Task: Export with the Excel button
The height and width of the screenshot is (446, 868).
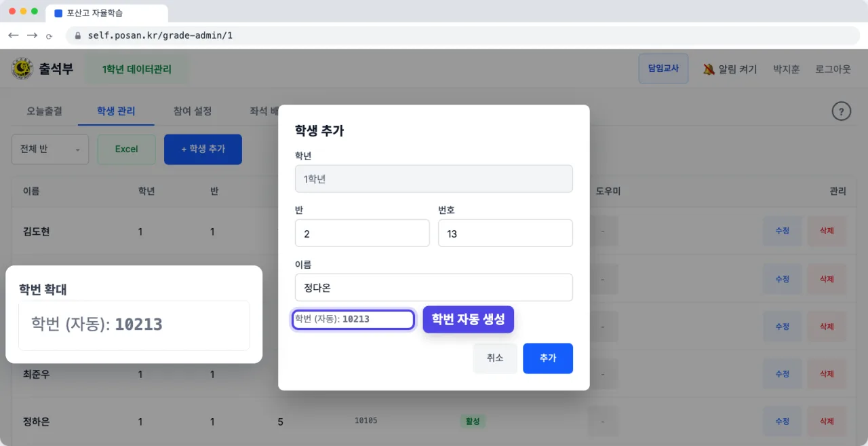Action: (x=127, y=149)
